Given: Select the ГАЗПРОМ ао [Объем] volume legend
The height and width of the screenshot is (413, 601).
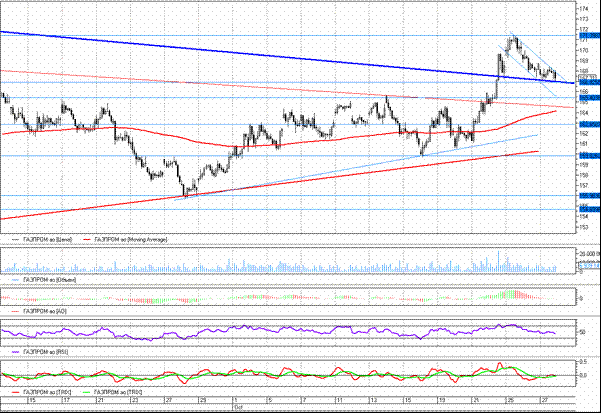Looking at the screenshot, I should tap(44, 280).
